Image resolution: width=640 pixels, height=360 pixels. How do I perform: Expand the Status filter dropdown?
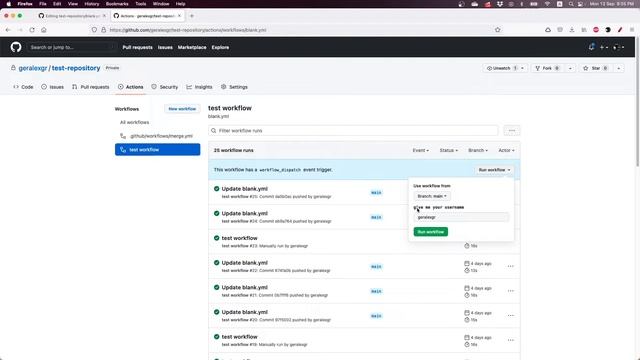(x=448, y=150)
